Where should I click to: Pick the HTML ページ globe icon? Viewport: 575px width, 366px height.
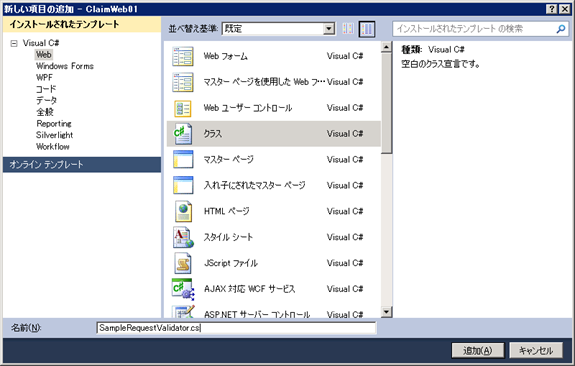[183, 212]
